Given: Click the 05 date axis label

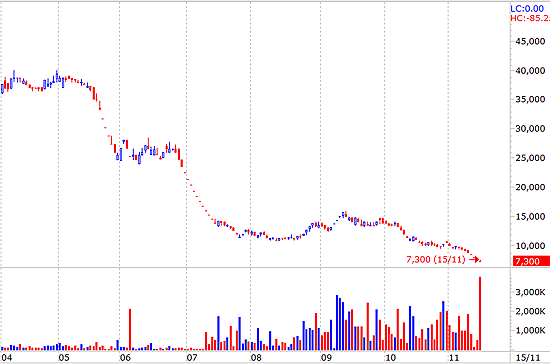Looking at the screenshot, I should pos(64,358).
